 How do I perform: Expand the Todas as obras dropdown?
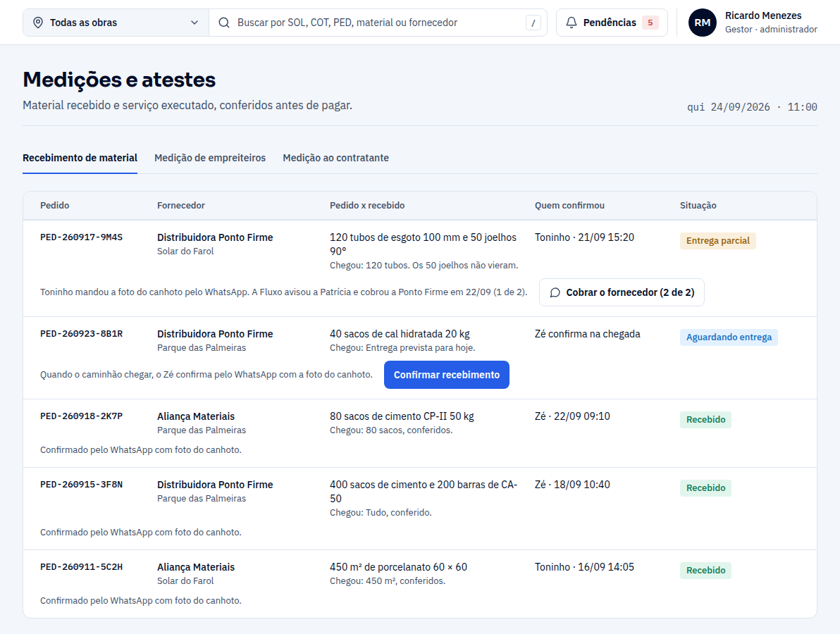pos(116,23)
